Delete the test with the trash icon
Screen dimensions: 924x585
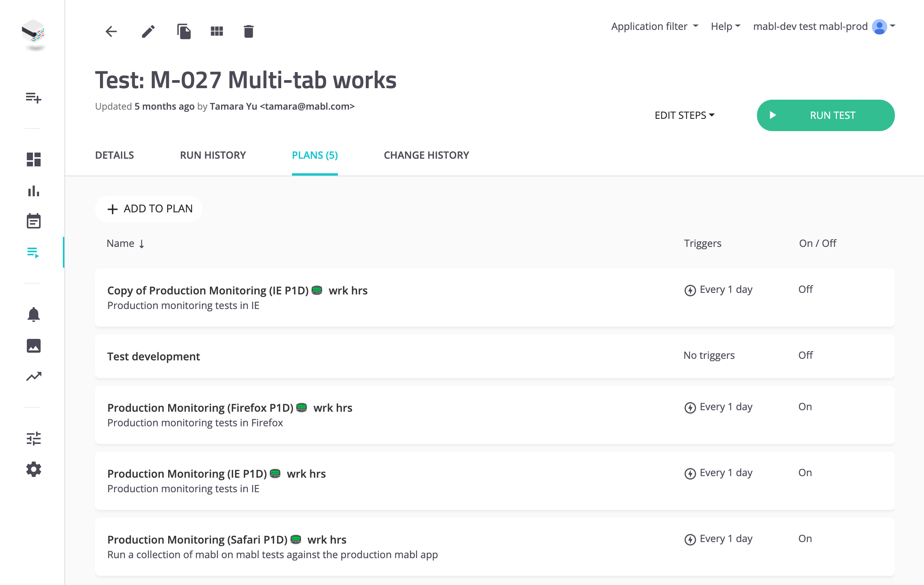pos(249,31)
